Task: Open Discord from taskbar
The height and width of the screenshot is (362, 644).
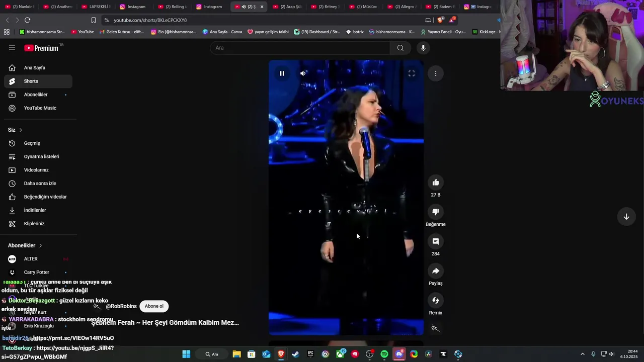Action: [x=399, y=354]
